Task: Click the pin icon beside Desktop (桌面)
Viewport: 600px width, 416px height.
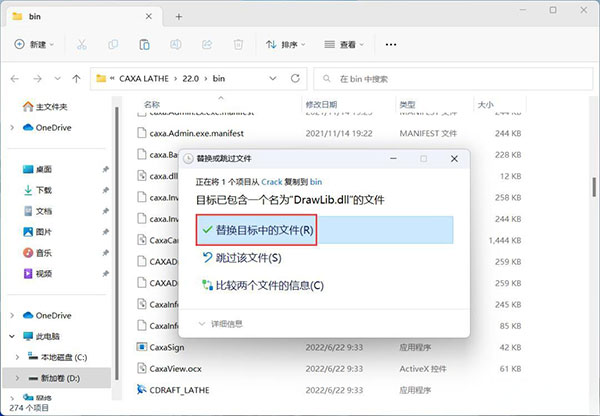Action: [106, 169]
